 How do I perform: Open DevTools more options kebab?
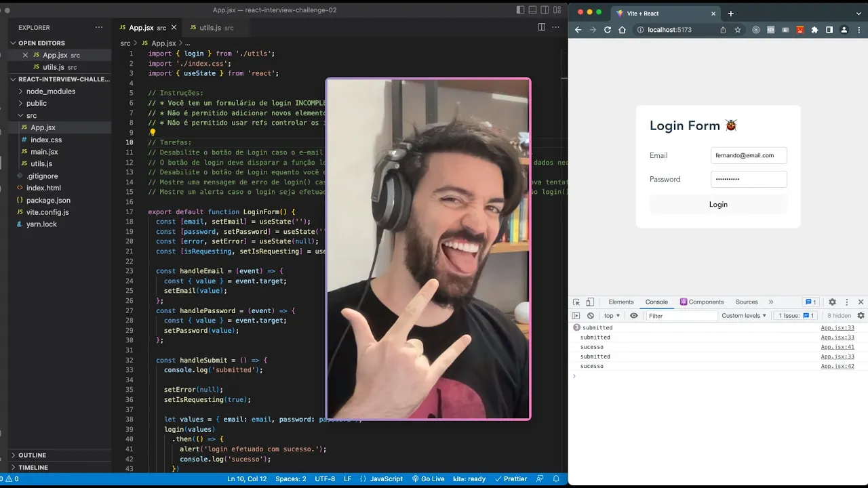point(846,302)
